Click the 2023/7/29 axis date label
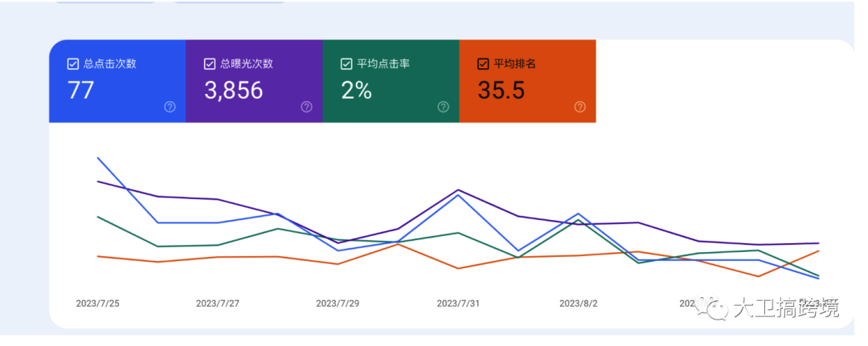This screenshot has height=346, width=868. (338, 303)
